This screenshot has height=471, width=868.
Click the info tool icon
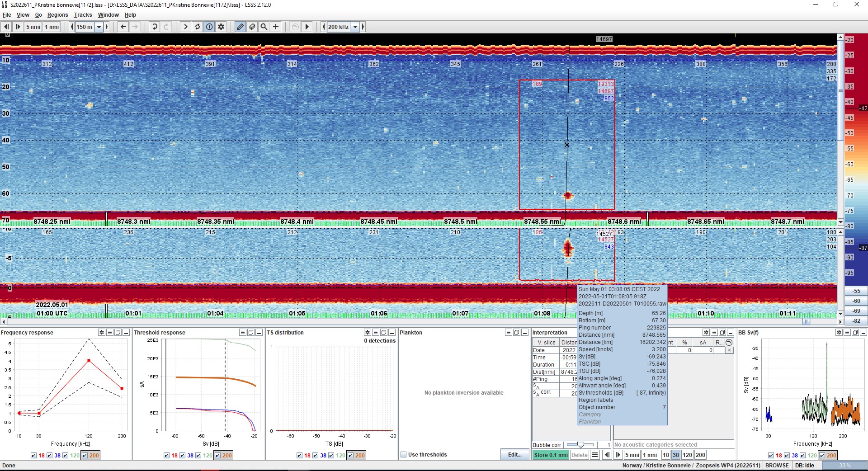pos(209,27)
